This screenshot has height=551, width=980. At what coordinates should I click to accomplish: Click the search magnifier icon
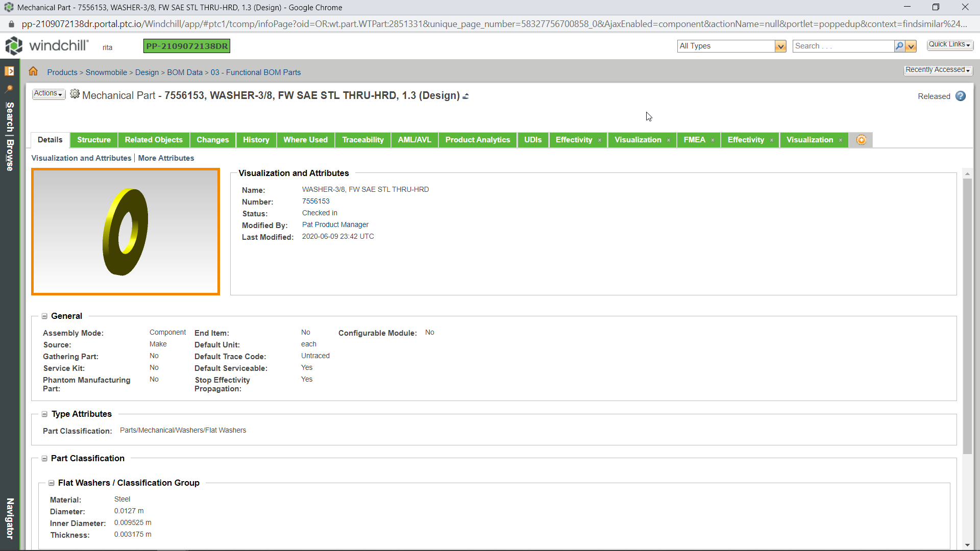(x=899, y=46)
